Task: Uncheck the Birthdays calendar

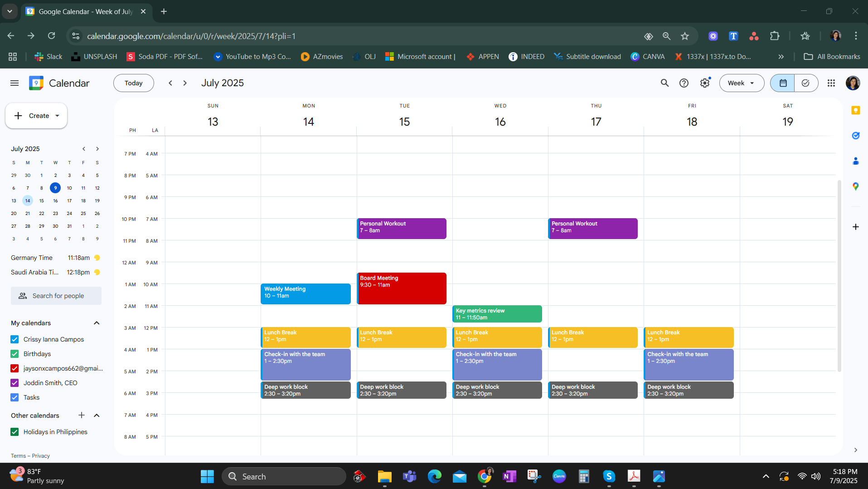Action: [x=15, y=354]
